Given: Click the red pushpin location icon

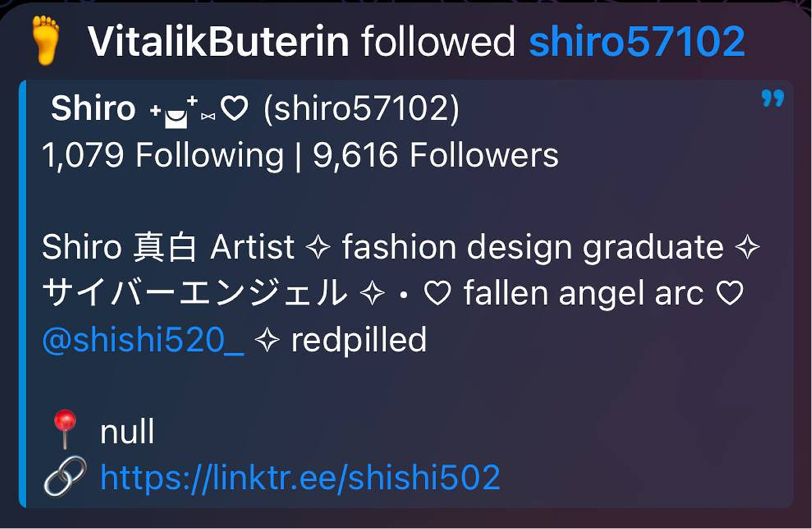Looking at the screenshot, I should (66, 429).
